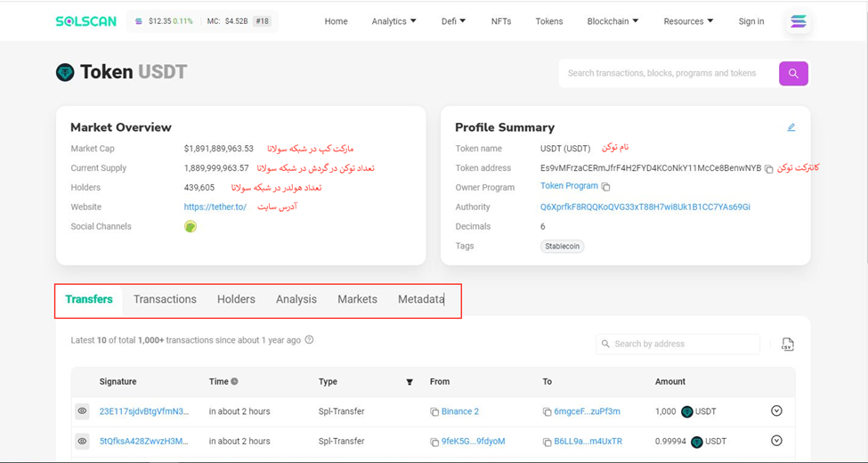Image resolution: width=868 pixels, height=463 pixels.
Task: Open the Solana network selector icon
Action: click(x=799, y=21)
